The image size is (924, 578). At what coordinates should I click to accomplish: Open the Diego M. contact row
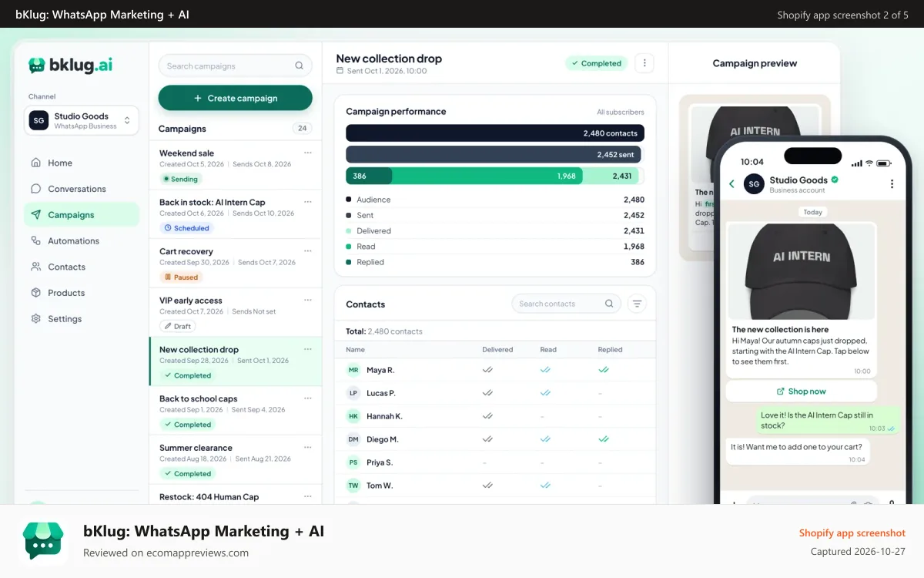(495, 439)
